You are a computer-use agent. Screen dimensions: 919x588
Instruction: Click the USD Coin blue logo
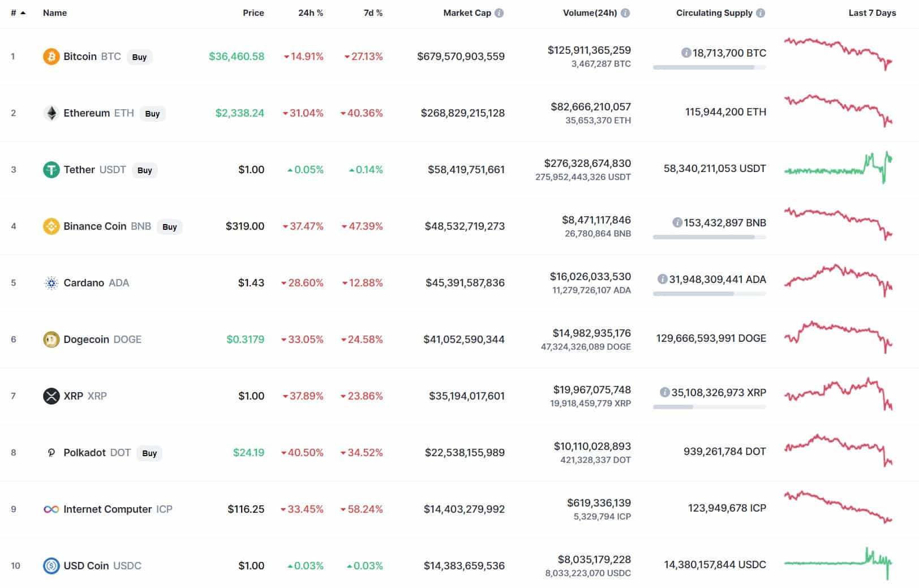pos(51,566)
